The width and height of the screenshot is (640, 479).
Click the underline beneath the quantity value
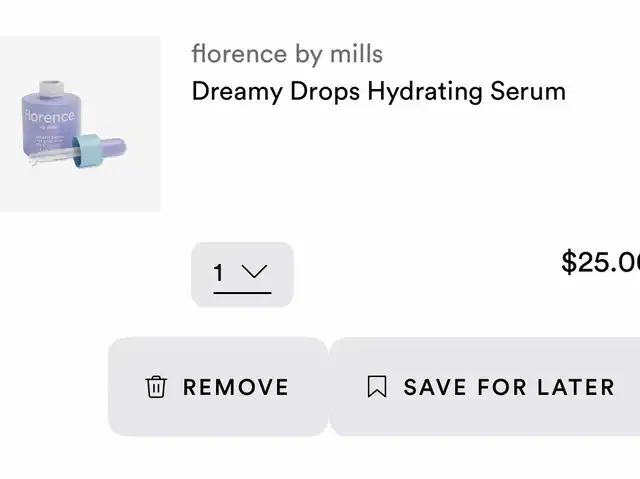coord(242,293)
